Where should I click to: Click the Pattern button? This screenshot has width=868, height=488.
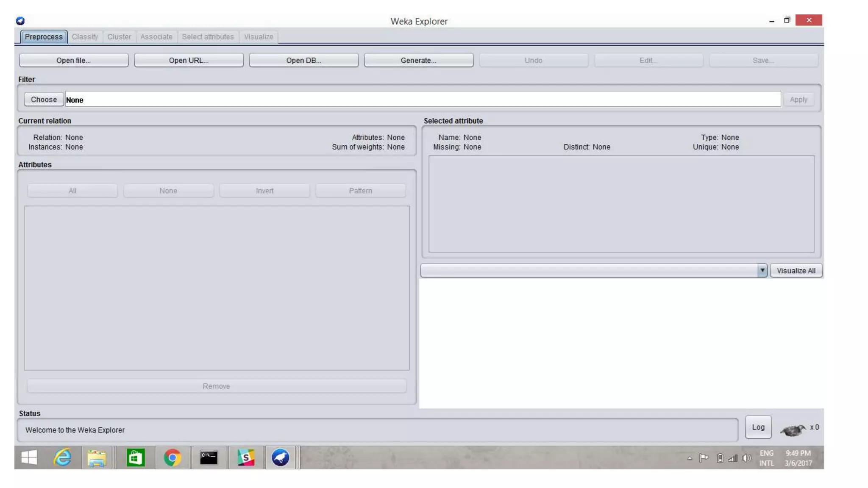361,190
